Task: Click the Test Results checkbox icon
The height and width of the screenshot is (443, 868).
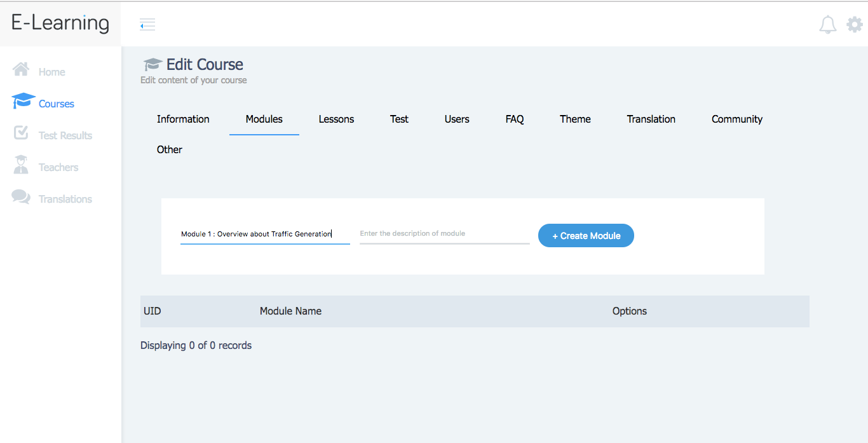Action: click(21, 133)
